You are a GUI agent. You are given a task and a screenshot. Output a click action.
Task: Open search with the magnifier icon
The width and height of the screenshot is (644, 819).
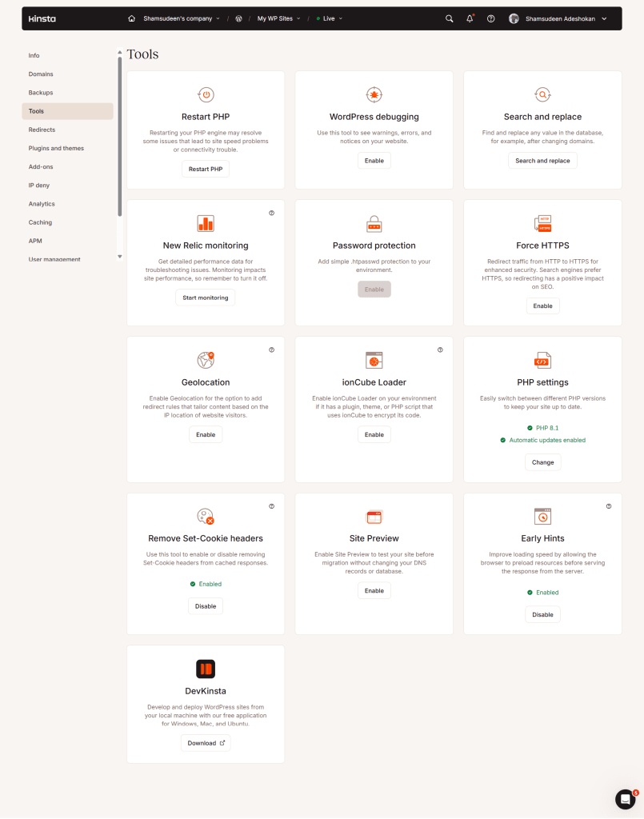(x=449, y=18)
